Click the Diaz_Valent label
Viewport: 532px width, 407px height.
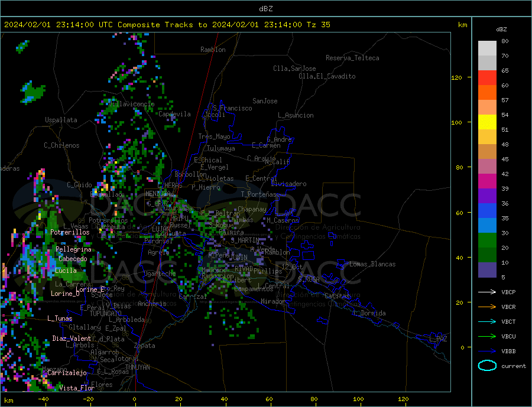tap(72, 338)
